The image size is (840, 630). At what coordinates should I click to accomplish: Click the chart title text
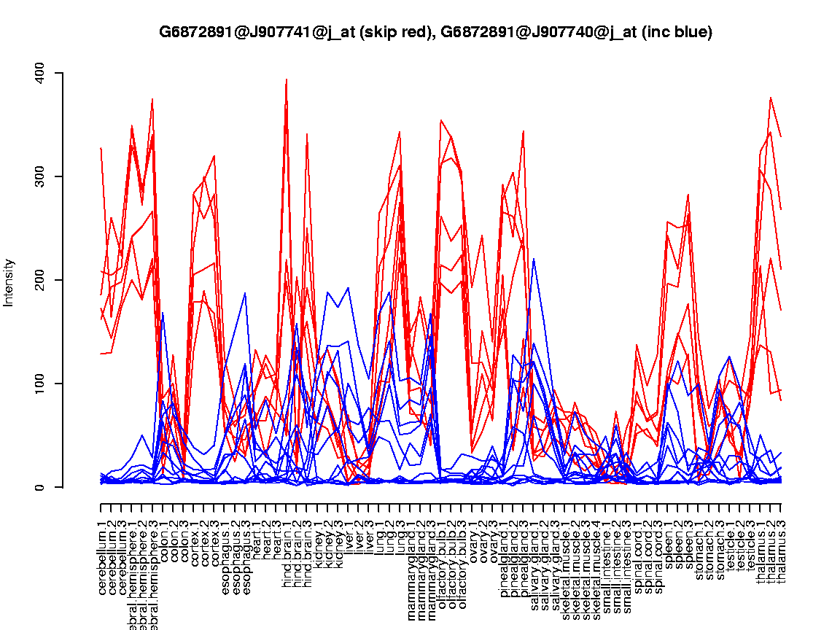[435, 32]
